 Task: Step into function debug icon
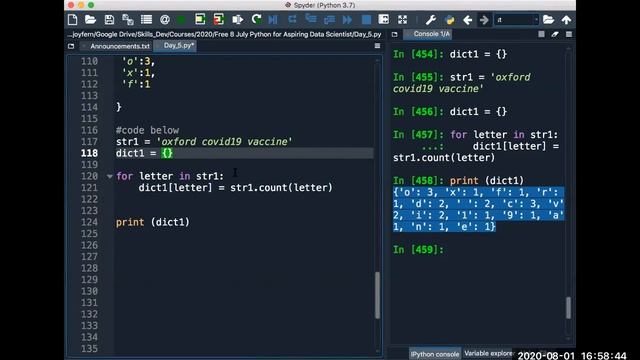[x=311, y=20]
